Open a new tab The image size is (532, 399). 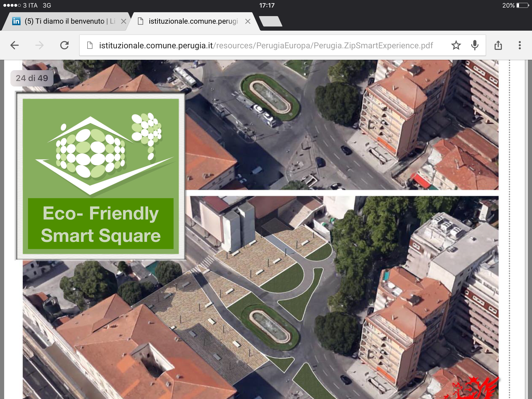(271, 21)
